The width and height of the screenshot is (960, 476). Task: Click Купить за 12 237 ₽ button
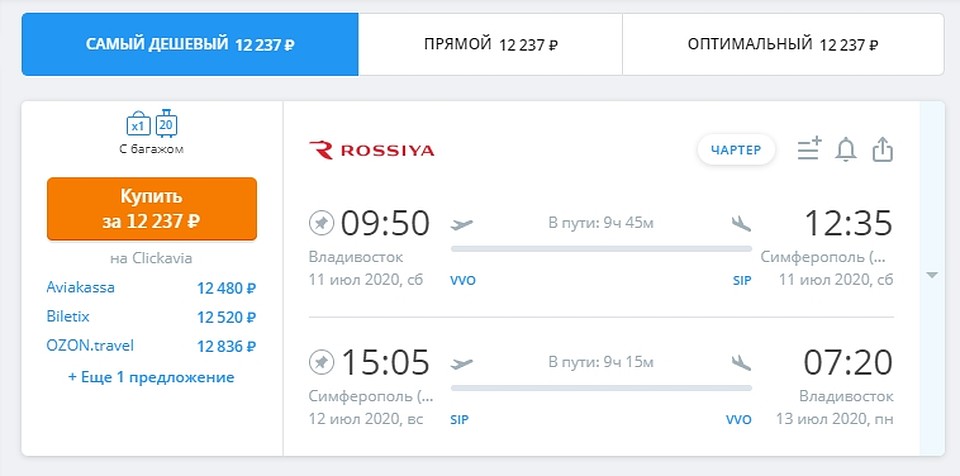(152, 209)
